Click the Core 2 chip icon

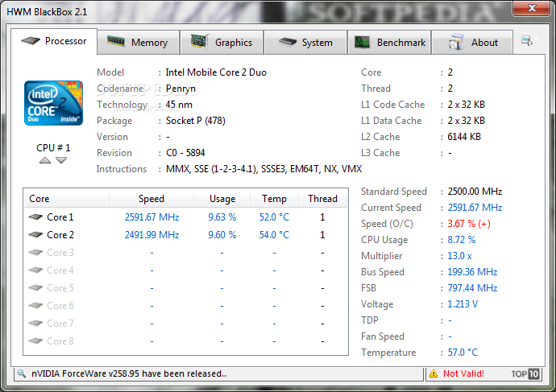point(35,234)
